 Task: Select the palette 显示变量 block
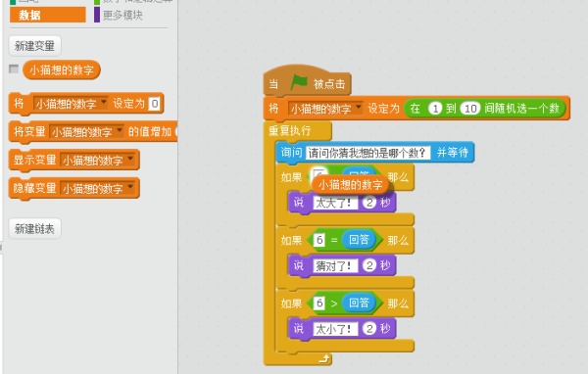point(34,160)
